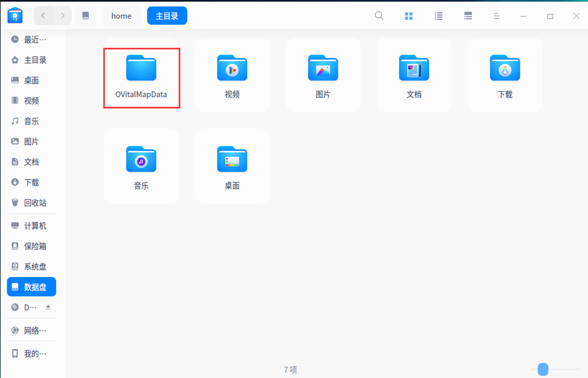The image size is (588, 378).
Task: Switch to tree view mode
Action: (468, 16)
